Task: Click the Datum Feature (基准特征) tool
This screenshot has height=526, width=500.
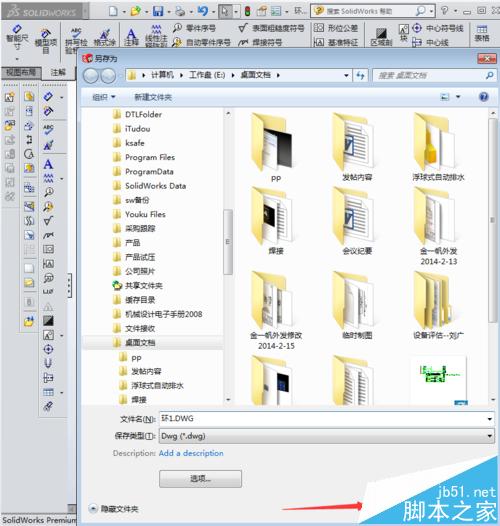Action: pyautogui.click(x=336, y=42)
